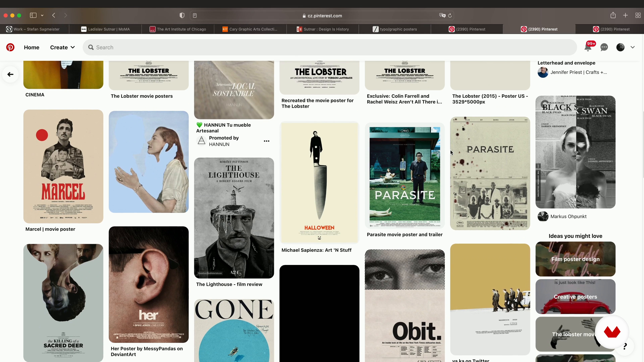The height and width of the screenshot is (362, 644).
Task: Open the beige Parasite poster with blood spots
Action: [490, 173]
